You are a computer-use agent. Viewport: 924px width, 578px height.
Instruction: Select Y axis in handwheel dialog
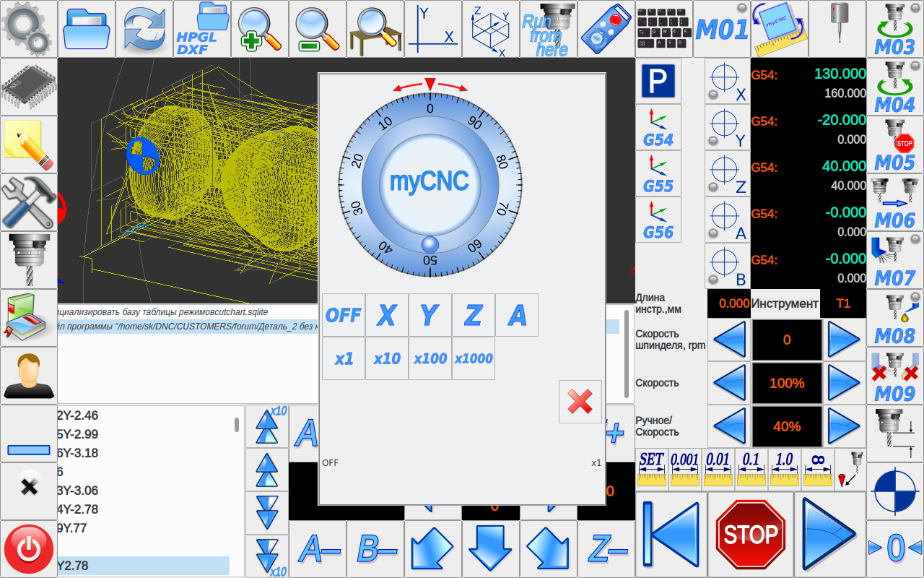click(x=430, y=315)
